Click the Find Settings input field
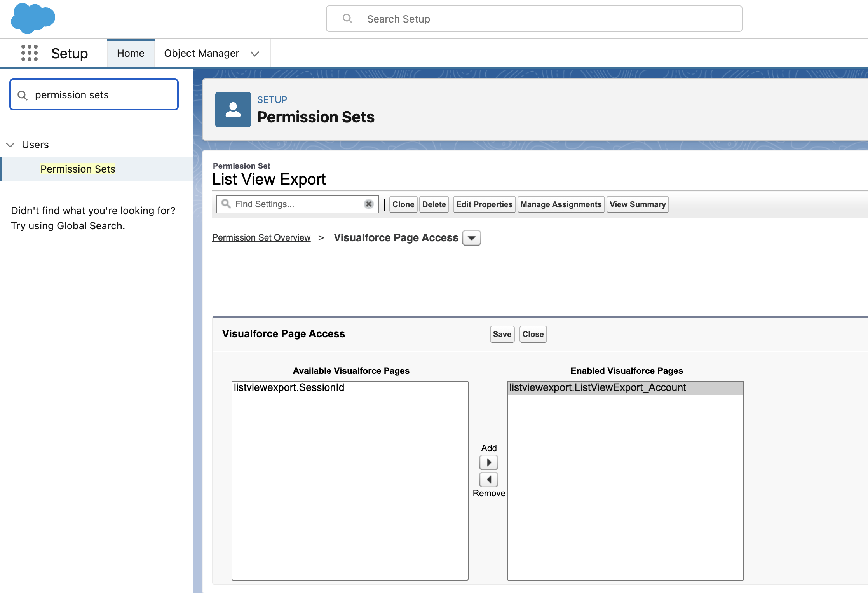 [x=297, y=204]
